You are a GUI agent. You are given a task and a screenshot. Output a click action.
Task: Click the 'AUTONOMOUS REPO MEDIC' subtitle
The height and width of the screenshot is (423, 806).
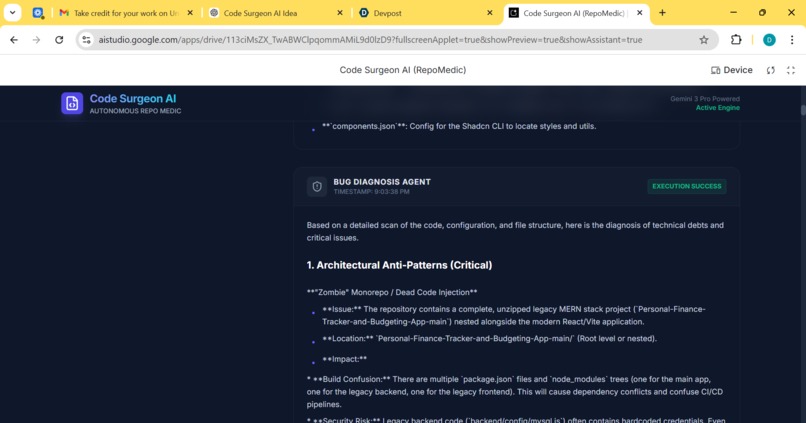tap(135, 111)
